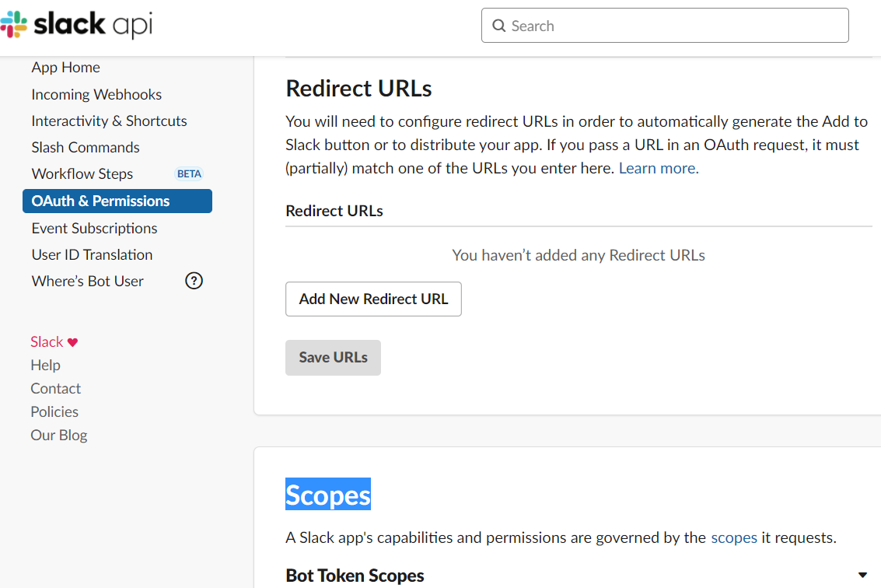
Task: Go to User ID Translation
Action: pos(93,254)
